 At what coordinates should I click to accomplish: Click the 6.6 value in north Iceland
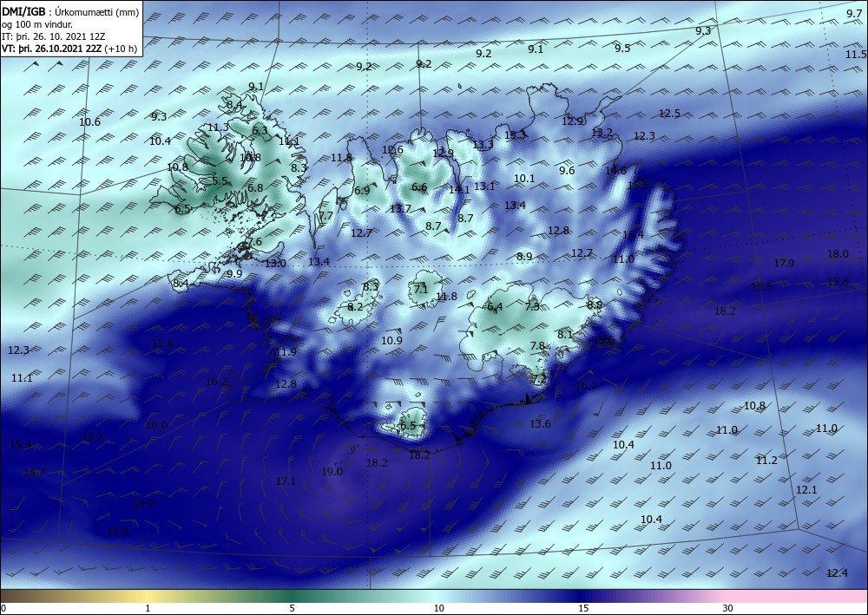pyautogui.click(x=419, y=187)
